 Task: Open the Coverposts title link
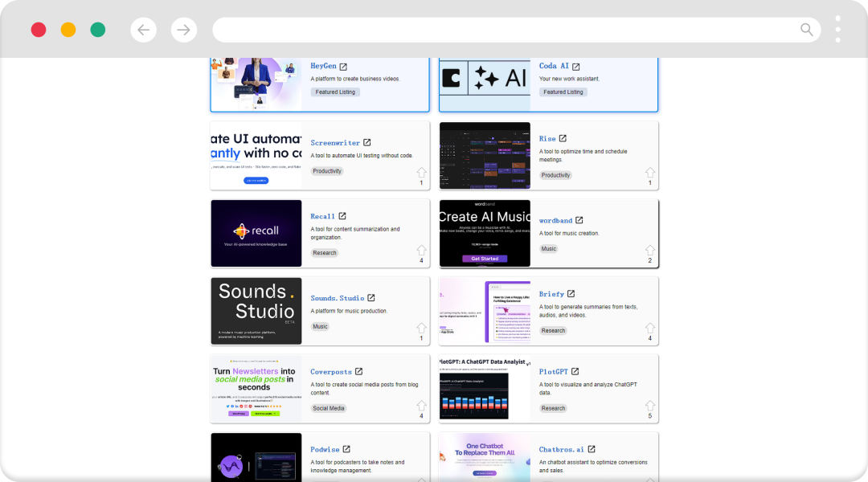pos(330,372)
